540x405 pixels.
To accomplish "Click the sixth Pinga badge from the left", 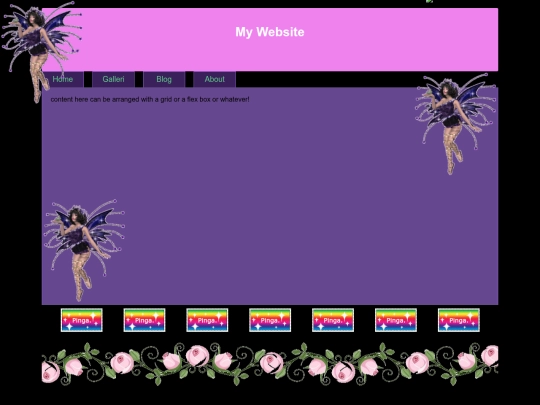I will coord(396,320).
